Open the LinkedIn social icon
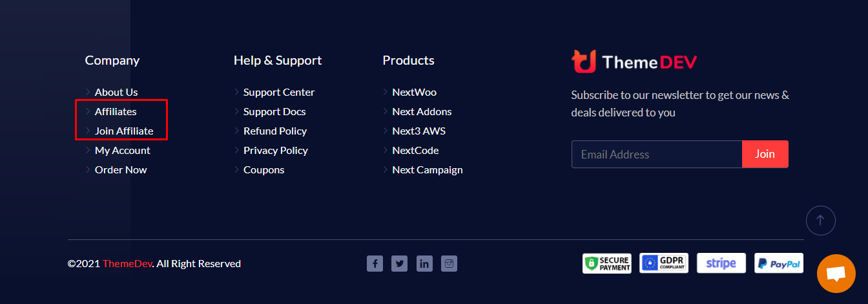Viewport: 868px width, 304px height. click(424, 263)
